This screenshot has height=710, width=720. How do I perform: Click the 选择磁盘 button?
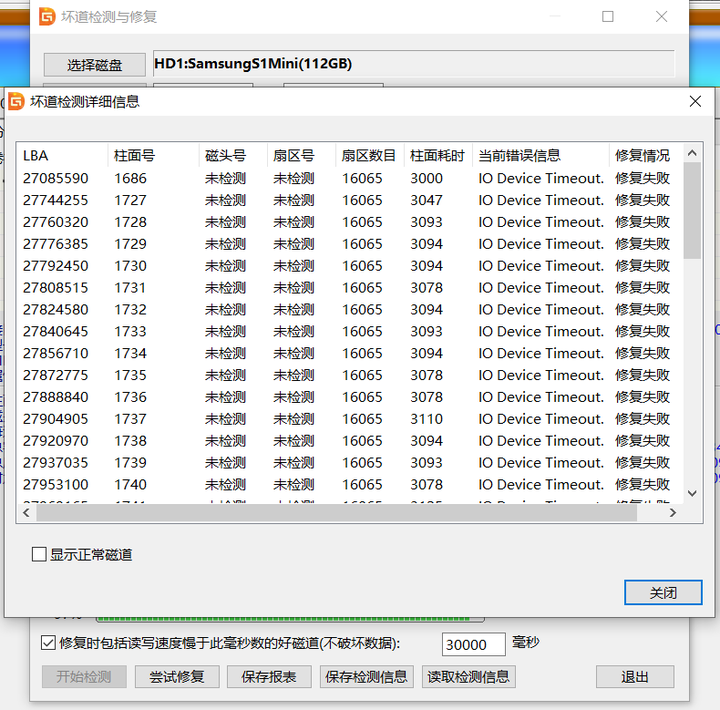tap(95, 65)
